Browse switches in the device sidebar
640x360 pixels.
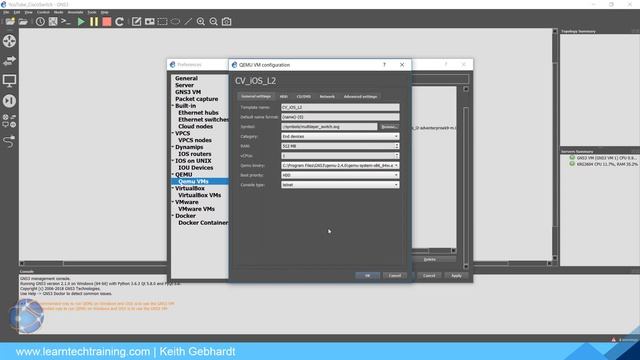pos(9,61)
